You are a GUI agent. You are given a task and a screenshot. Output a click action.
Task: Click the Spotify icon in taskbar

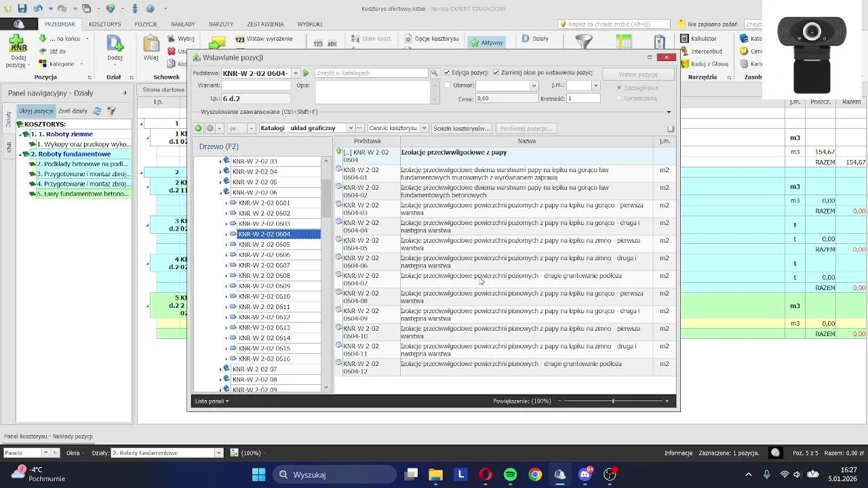coord(511,474)
